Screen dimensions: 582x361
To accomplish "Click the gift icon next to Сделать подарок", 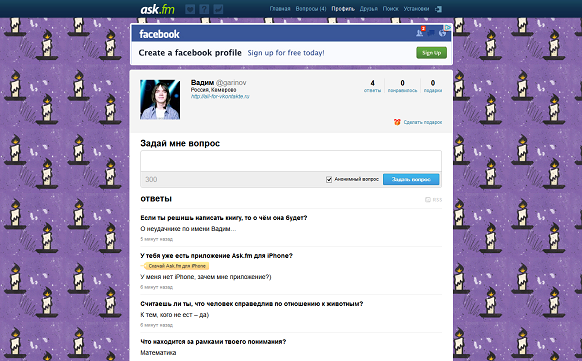I will (397, 122).
